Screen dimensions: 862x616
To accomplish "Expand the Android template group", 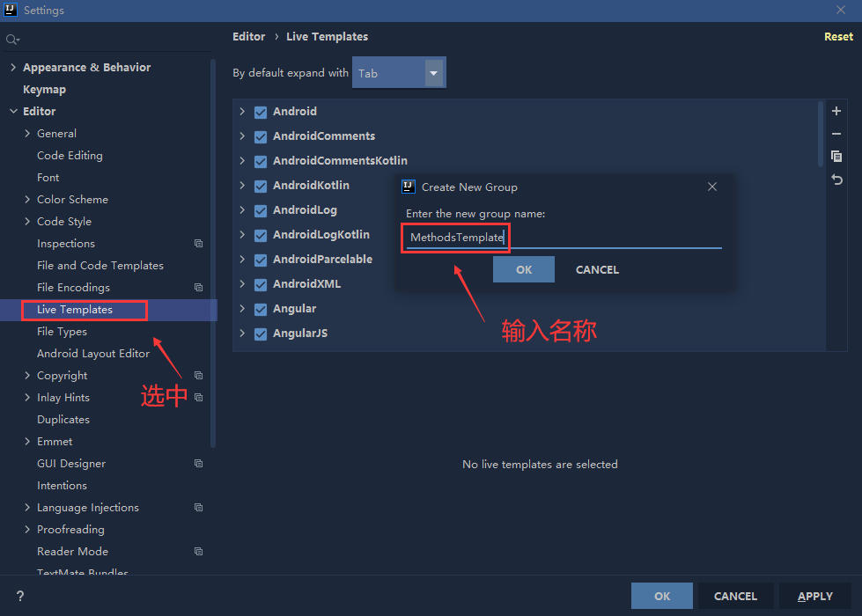I will coord(242,112).
